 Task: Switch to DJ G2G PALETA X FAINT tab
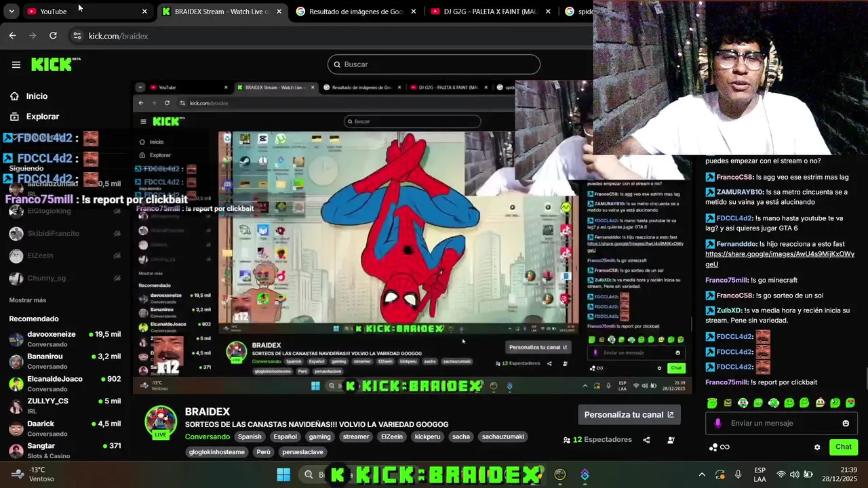(492, 12)
